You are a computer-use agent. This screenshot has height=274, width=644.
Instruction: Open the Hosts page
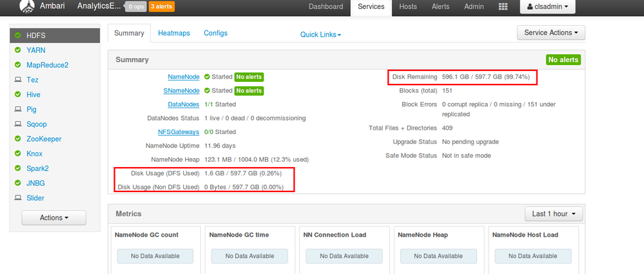coord(408,6)
